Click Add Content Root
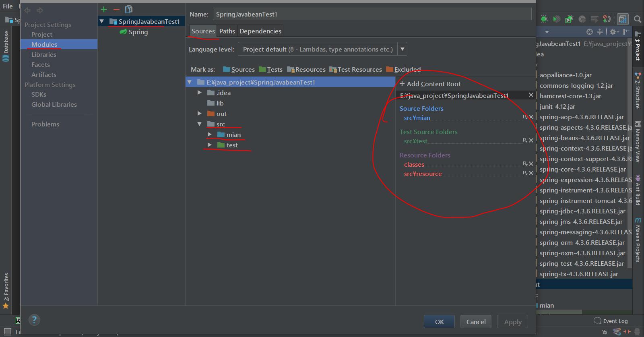The image size is (644, 337). click(430, 84)
